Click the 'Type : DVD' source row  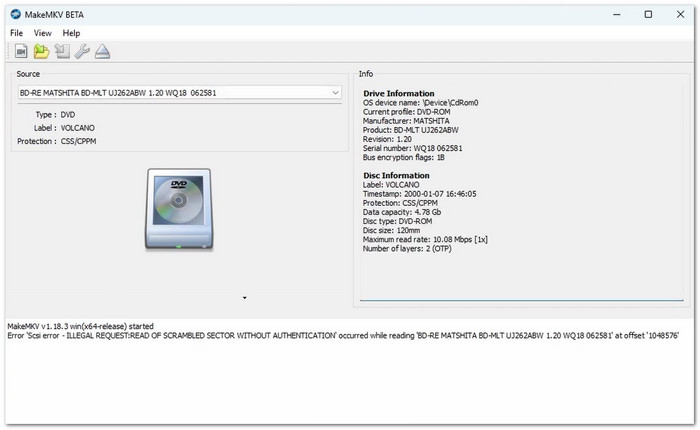[x=55, y=115]
